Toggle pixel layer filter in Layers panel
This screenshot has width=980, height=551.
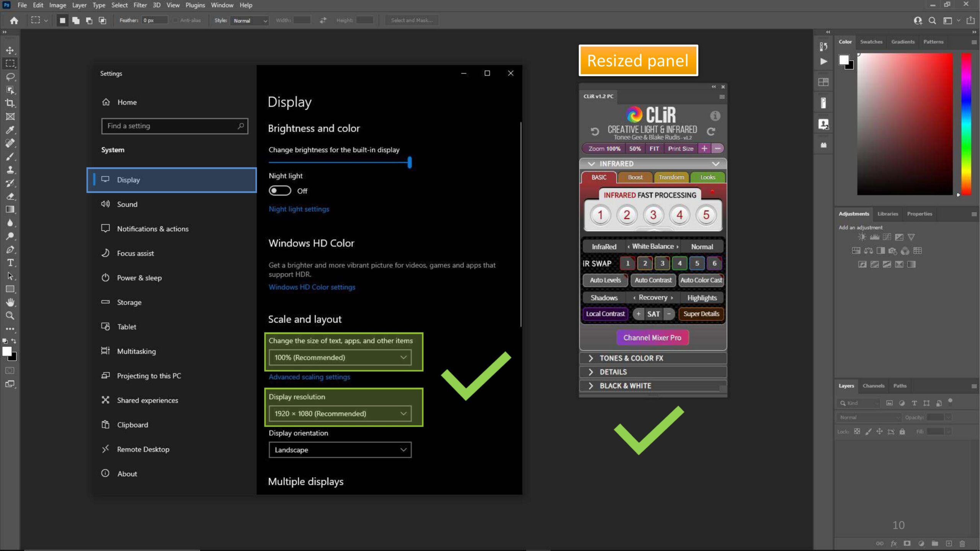889,403
